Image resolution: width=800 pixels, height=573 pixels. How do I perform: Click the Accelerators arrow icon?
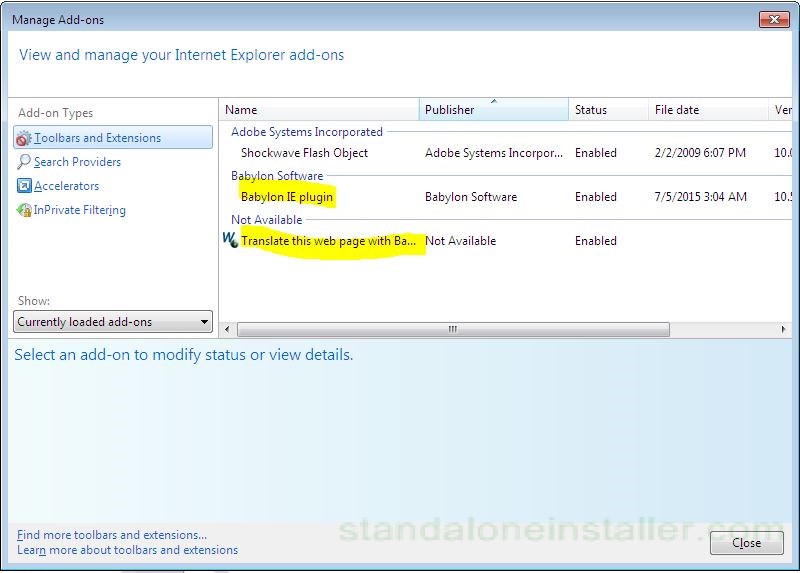click(x=24, y=186)
